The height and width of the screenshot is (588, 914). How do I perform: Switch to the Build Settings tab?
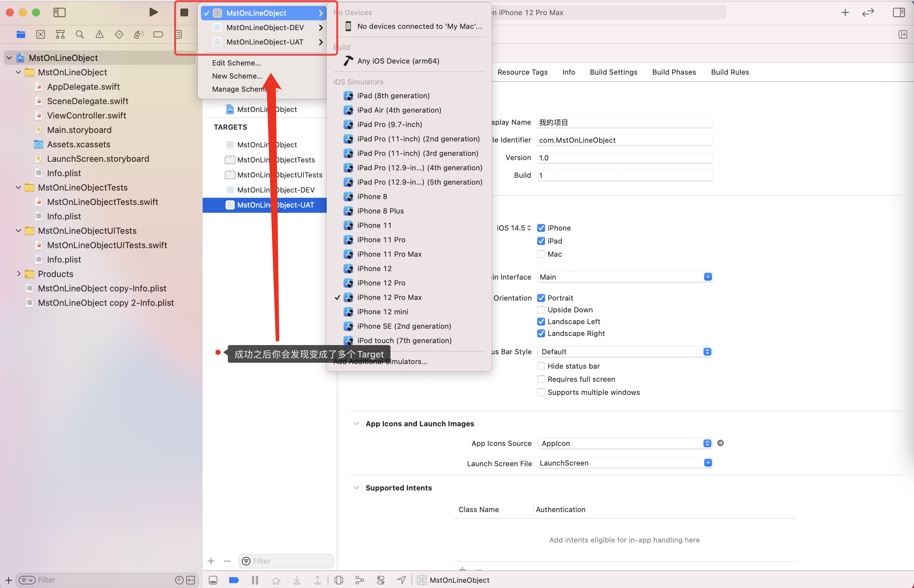point(613,72)
